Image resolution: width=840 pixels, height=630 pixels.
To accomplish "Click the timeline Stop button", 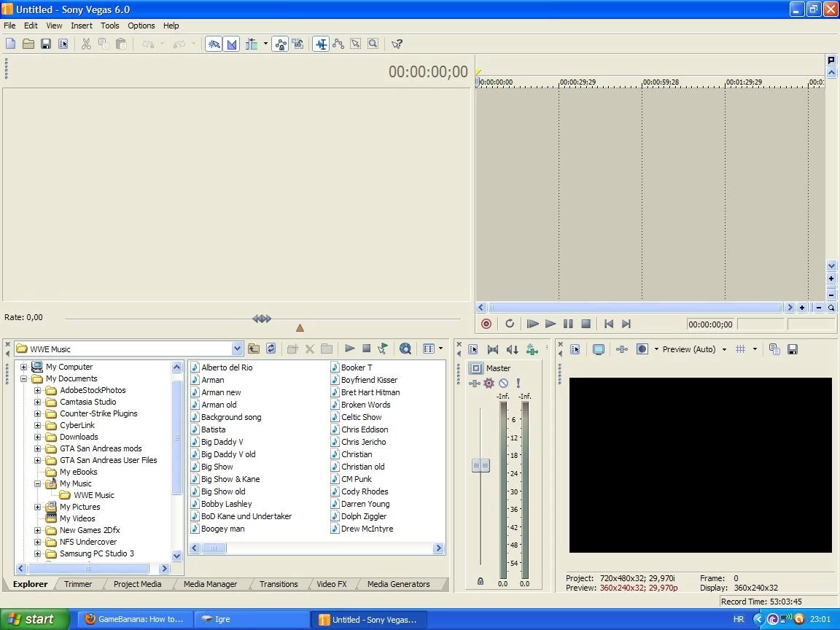I will (586, 324).
